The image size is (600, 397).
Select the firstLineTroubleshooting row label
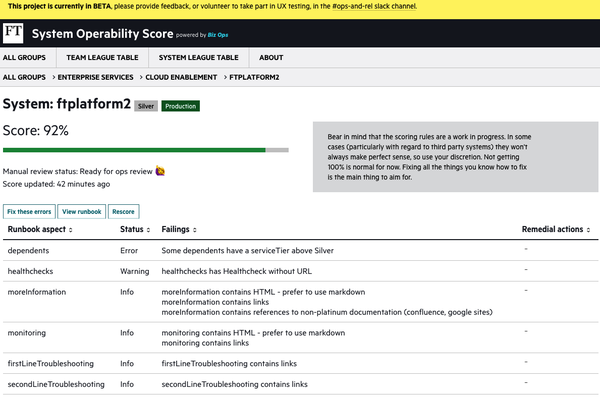51,363
